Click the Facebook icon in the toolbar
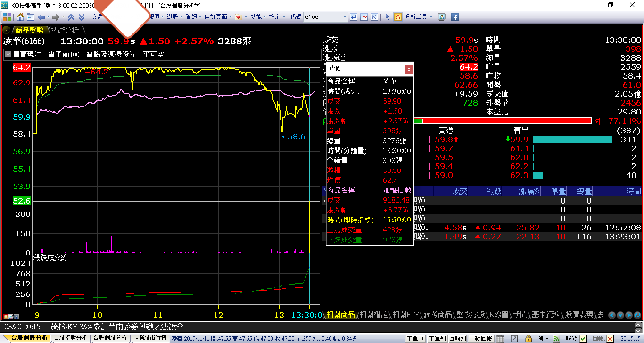644x343 pixels. point(455,17)
